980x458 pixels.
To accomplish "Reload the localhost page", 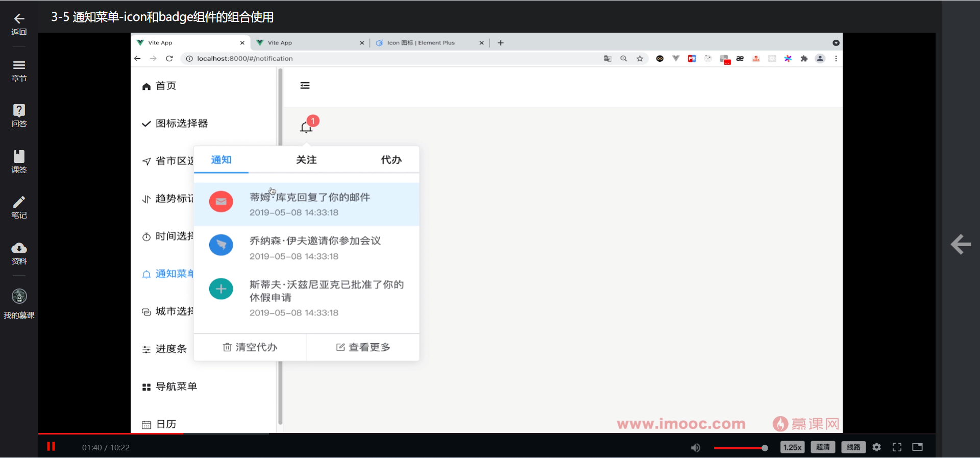I will tap(169, 59).
